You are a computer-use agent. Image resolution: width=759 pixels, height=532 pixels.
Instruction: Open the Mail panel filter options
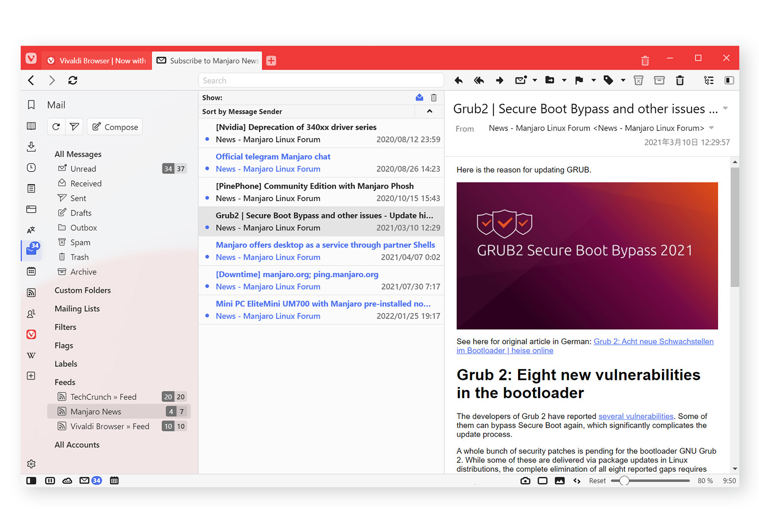point(74,127)
